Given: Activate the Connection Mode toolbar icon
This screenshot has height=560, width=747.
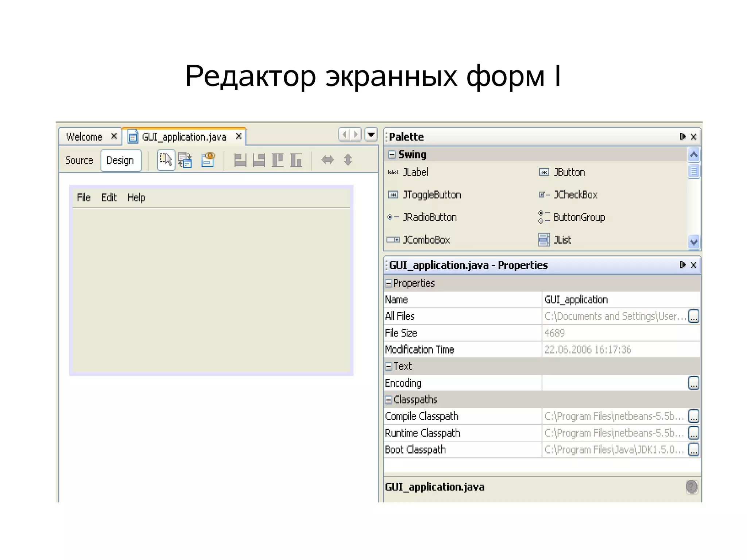Looking at the screenshot, I should [x=185, y=160].
